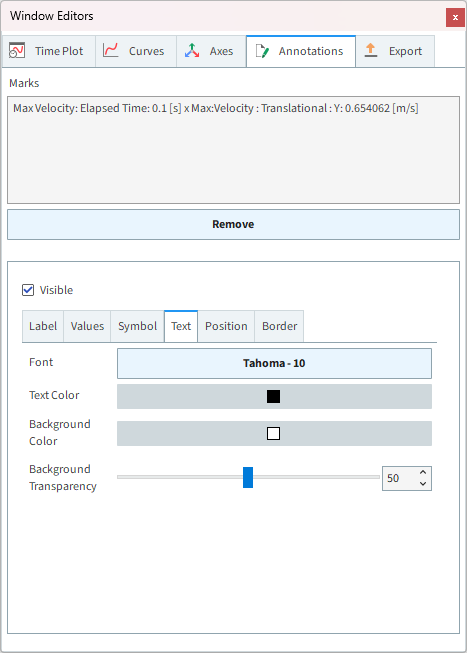
Task: Click the Curves tab chart icon
Action: [x=111, y=50]
